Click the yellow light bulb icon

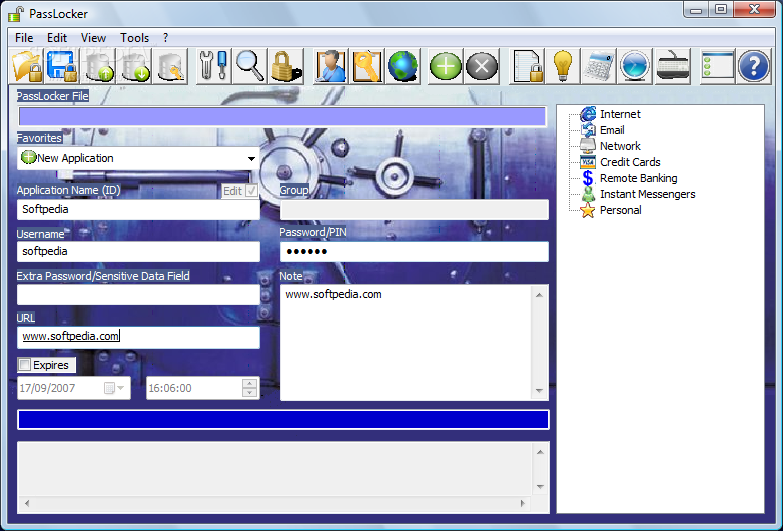[x=563, y=66]
